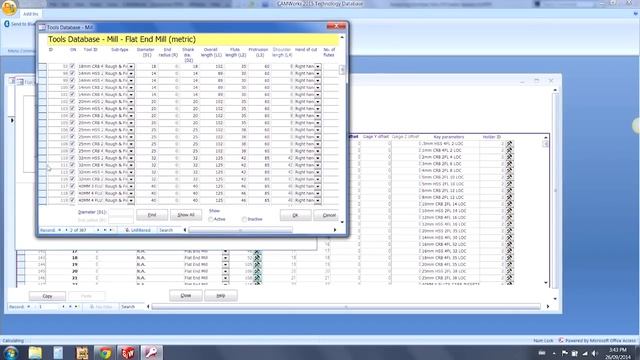Image resolution: width=640 pixels, height=360 pixels.
Task: Open Sub-type dropdown for tool ID 118
Action: click(x=131, y=193)
